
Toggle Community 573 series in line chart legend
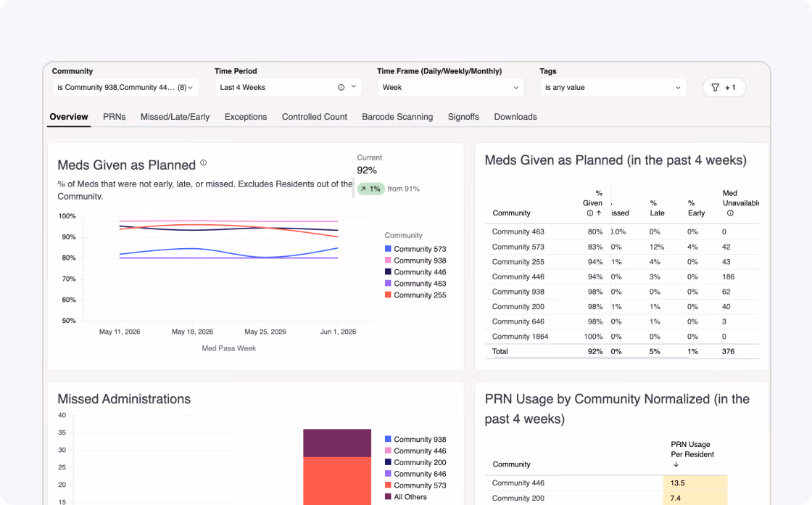415,249
